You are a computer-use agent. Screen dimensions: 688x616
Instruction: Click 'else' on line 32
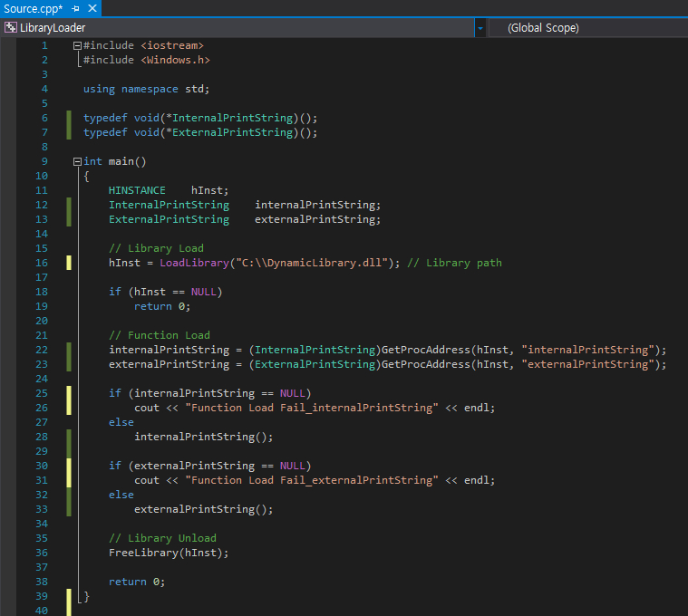click(x=121, y=495)
